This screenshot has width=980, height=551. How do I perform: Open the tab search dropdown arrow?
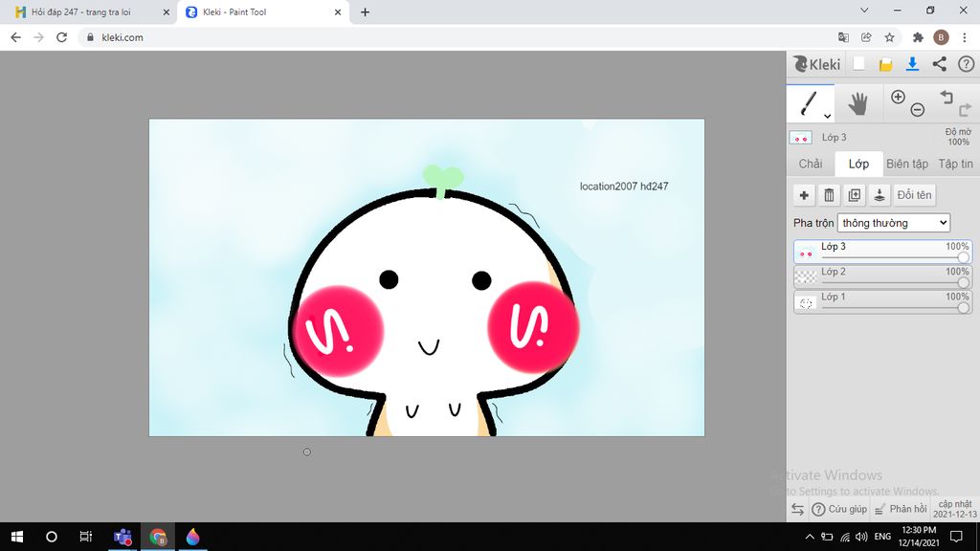(864, 11)
